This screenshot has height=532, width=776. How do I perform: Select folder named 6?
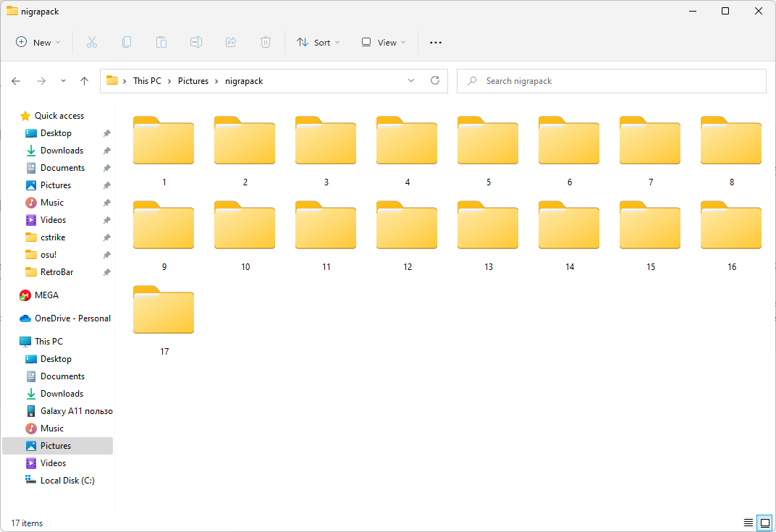point(569,151)
